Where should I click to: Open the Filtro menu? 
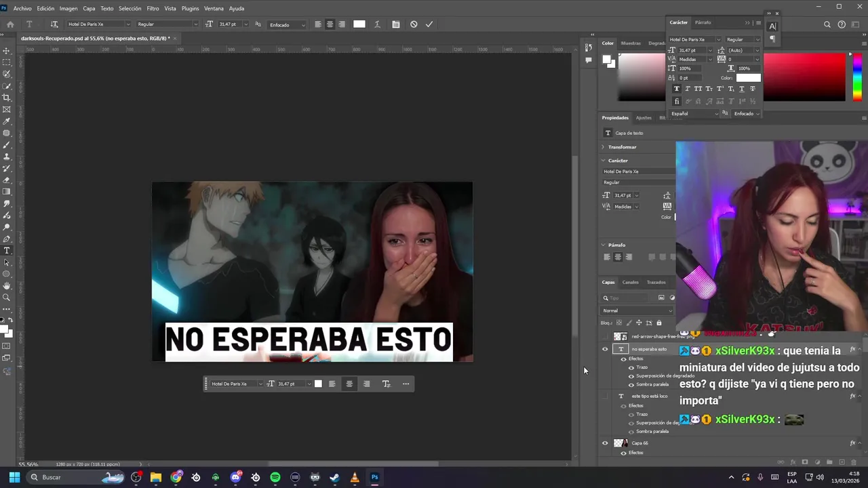(x=153, y=8)
